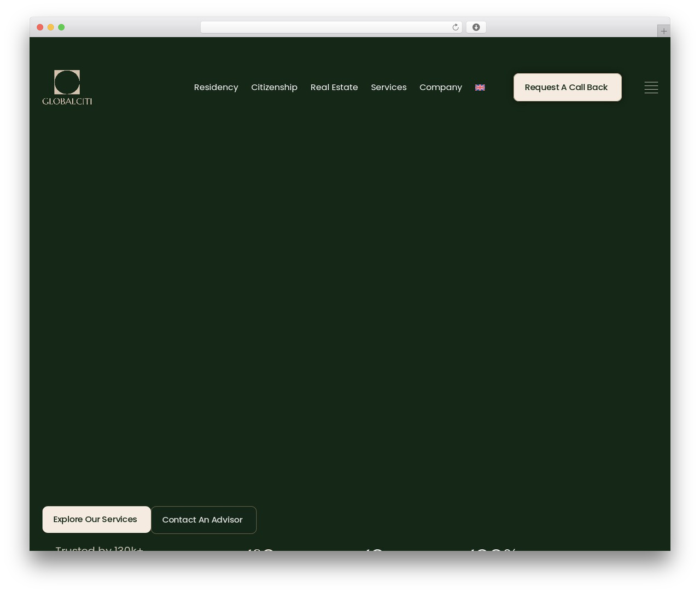Open the hamburger menu icon
Image resolution: width=700 pixels, height=593 pixels.
[x=651, y=88]
